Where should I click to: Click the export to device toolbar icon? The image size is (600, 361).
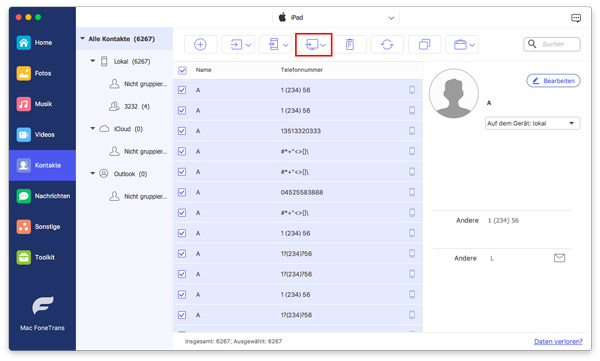273,44
